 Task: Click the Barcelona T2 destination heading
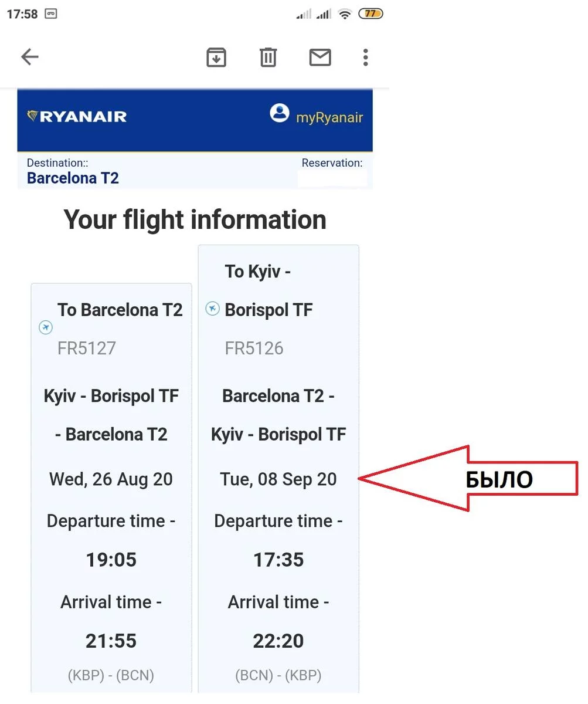[73, 178]
